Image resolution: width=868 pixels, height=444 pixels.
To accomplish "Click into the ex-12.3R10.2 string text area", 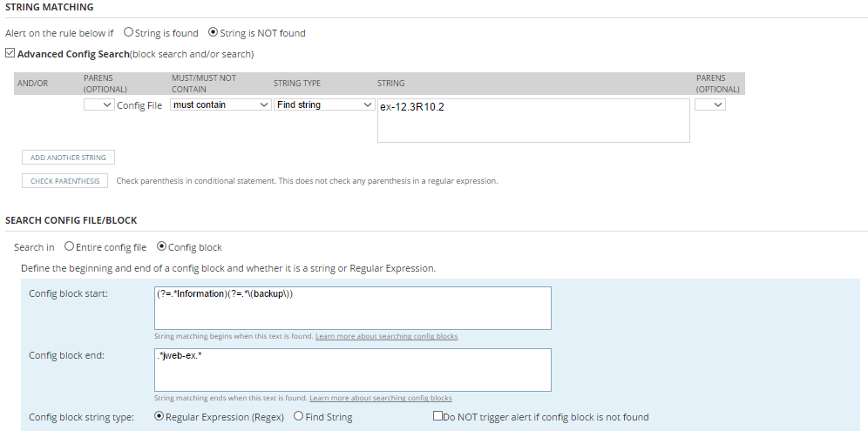I will (533, 120).
